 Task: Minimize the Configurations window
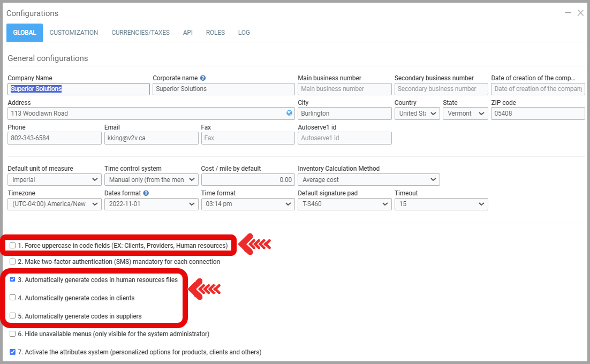click(568, 13)
